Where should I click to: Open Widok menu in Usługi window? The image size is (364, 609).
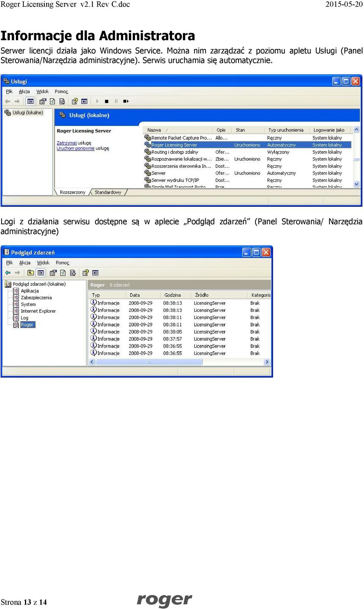[x=42, y=91]
